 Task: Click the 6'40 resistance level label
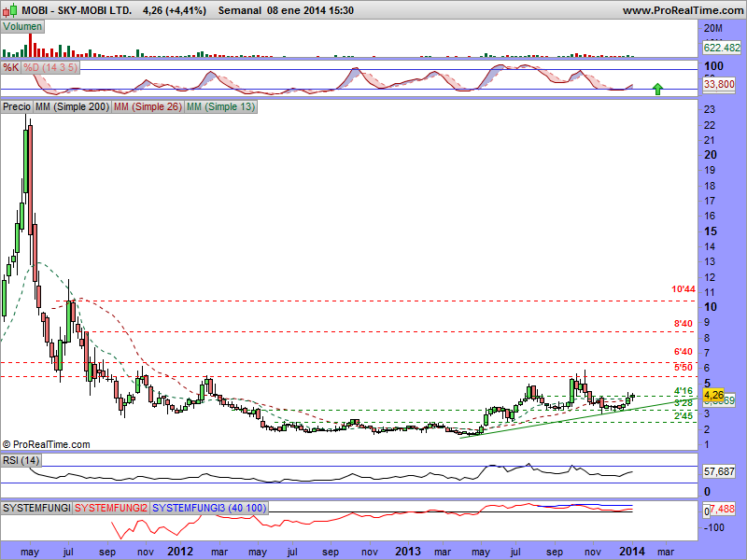click(x=684, y=352)
